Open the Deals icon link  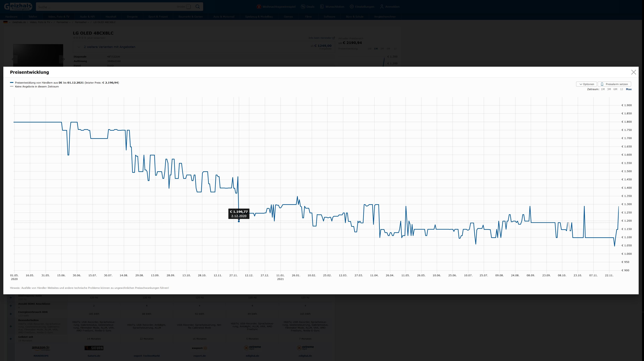[x=303, y=7]
